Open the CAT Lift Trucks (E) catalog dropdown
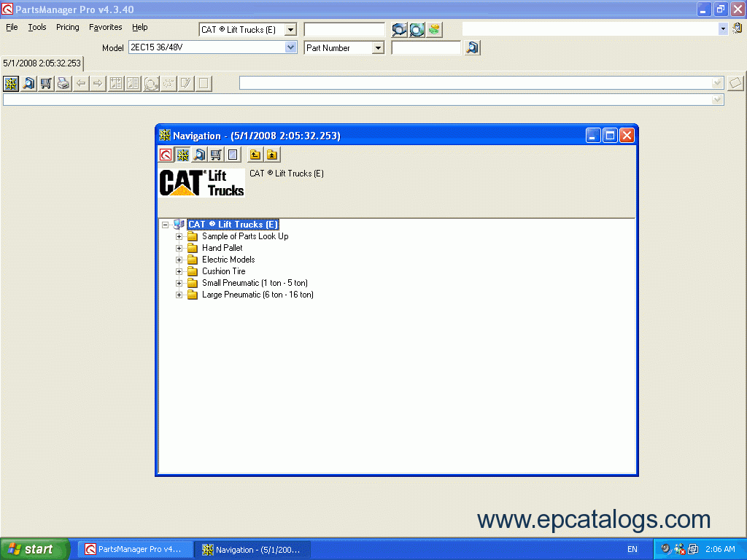 (290, 29)
